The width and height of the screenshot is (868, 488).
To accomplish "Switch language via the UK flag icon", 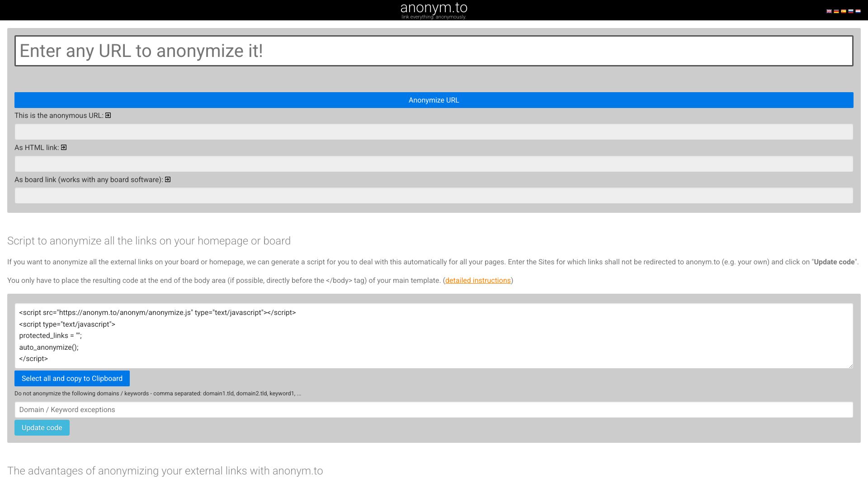I will click(829, 11).
